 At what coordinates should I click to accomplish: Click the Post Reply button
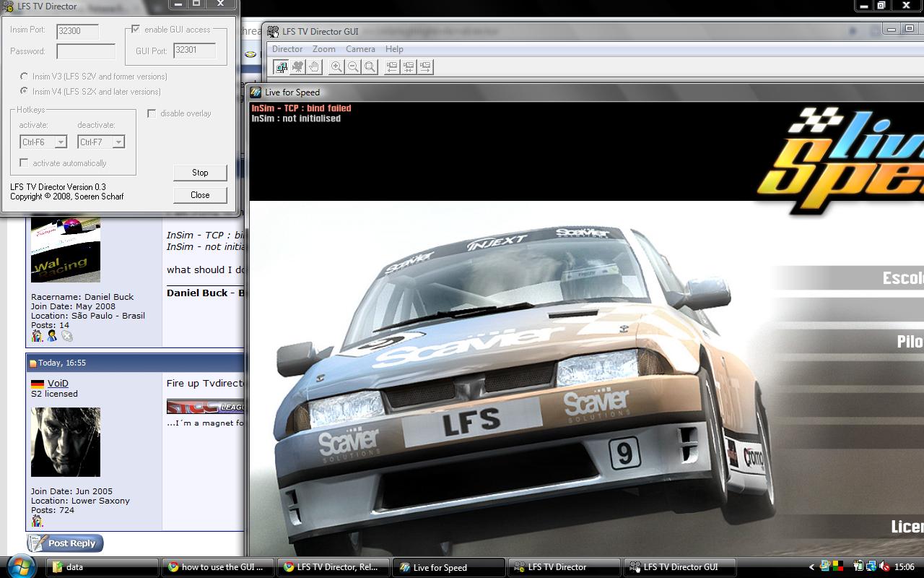pyautogui.click(x=66, y=543)
